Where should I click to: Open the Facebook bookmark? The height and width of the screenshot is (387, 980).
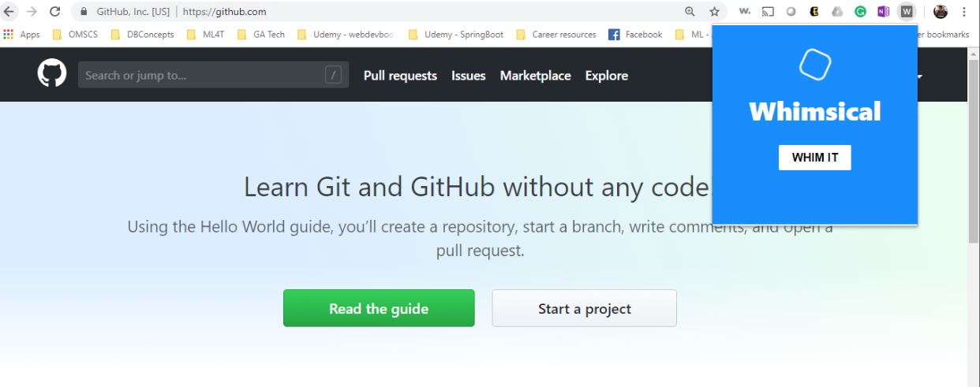tap(636, 35)
